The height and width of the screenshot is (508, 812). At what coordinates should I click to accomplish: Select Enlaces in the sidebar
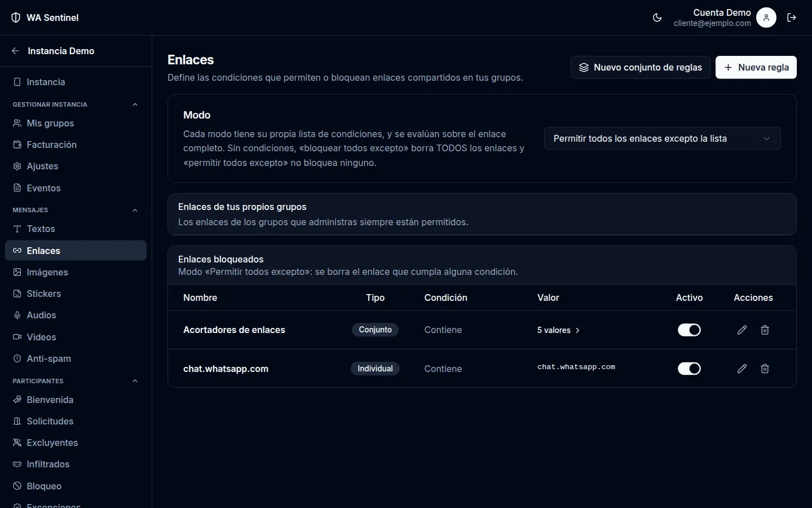coord(76,251)
